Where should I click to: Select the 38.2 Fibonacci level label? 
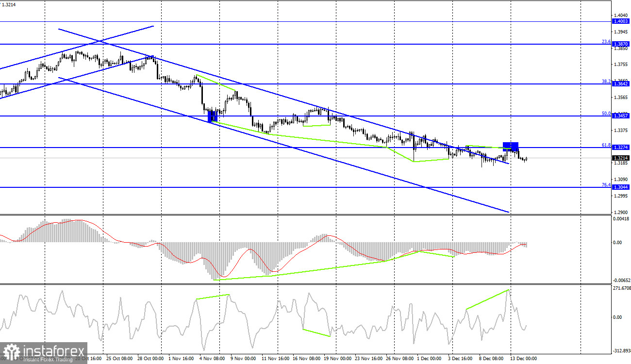pos(606,82)
